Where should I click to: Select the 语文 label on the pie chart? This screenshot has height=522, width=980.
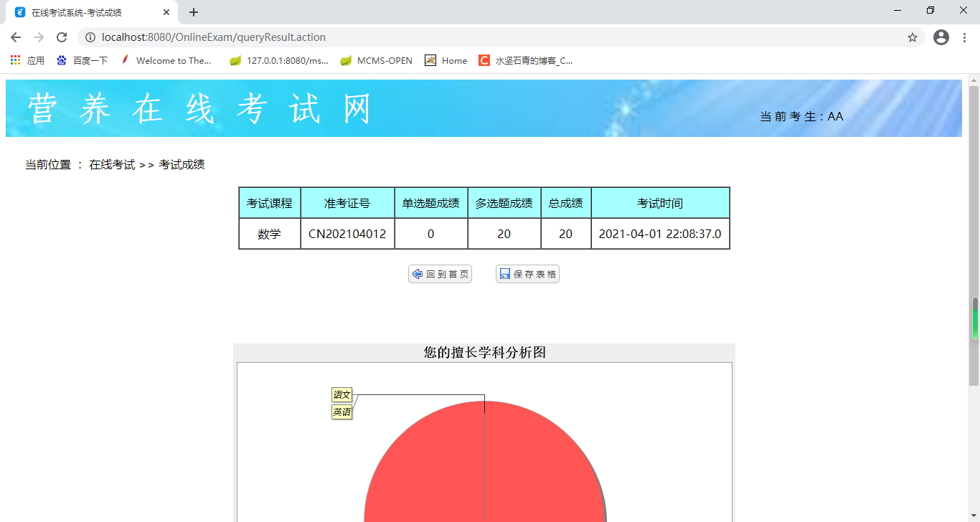(341, 394)
